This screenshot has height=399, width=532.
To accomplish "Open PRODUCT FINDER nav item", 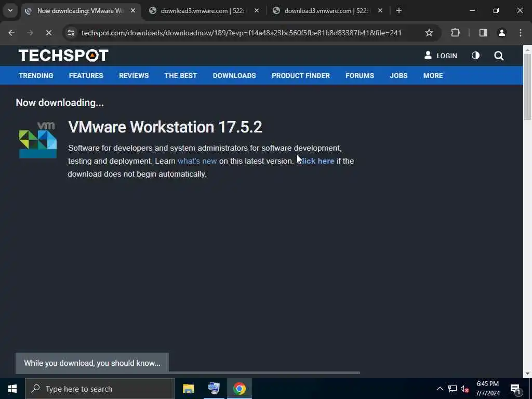I will tap(301, 76).
